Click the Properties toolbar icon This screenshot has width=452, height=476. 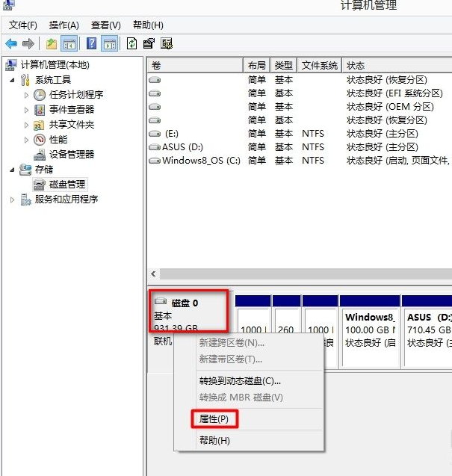(149, 43)
